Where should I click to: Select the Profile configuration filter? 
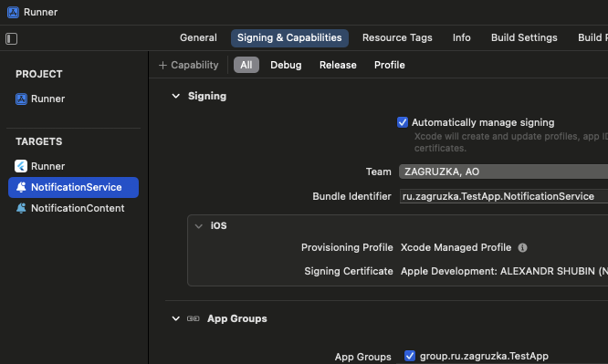coord(389,65)
